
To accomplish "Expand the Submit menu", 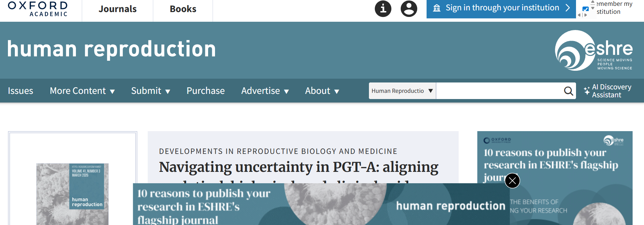I will click(x=150, y=91).
